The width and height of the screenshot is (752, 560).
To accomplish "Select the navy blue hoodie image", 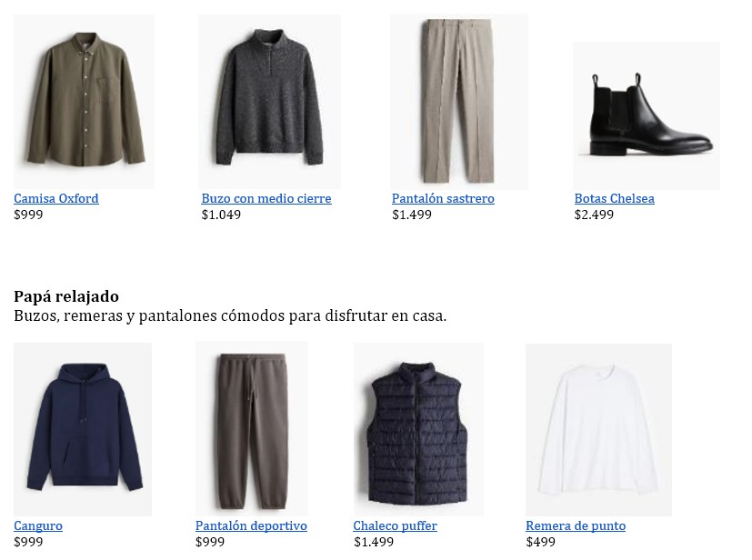I will 83,429.
